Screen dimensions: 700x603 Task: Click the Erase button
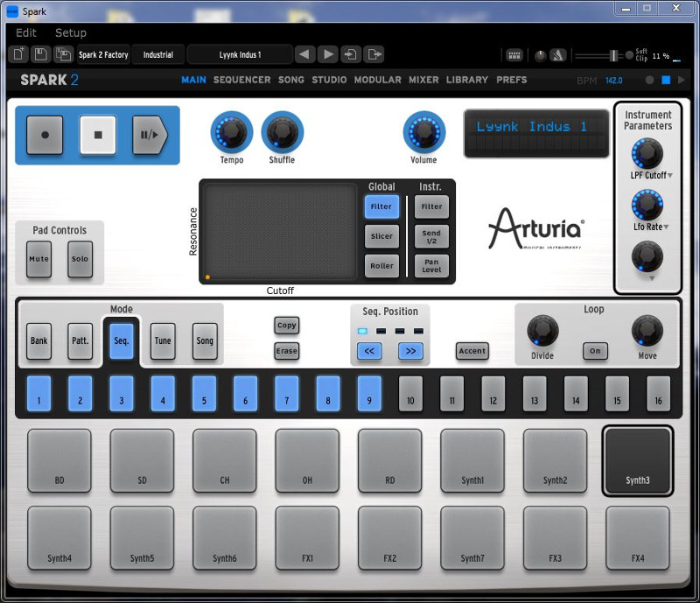287,351
